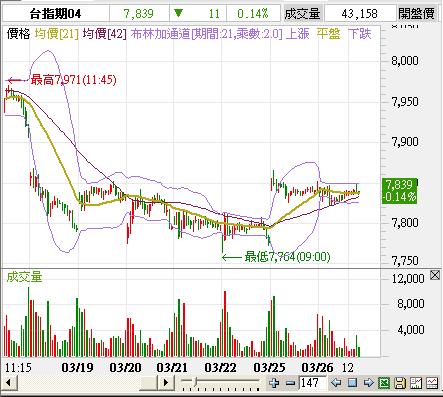This screenshot has width=443, height=397.
Task: Click the volume value 43,158
Action: (x=359, y=14)
